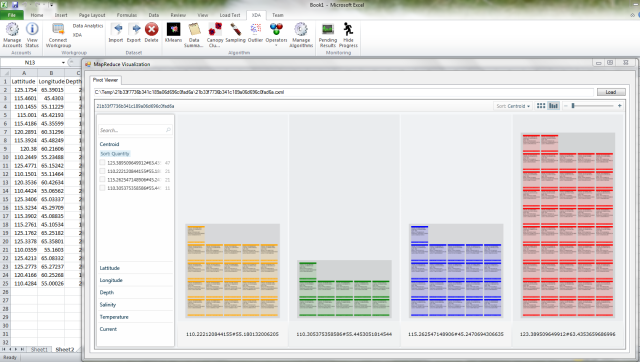Check the 125.389509649912 centroid filter
The height and width of the screenshot is (362, 640).
[x=102, y=162]
